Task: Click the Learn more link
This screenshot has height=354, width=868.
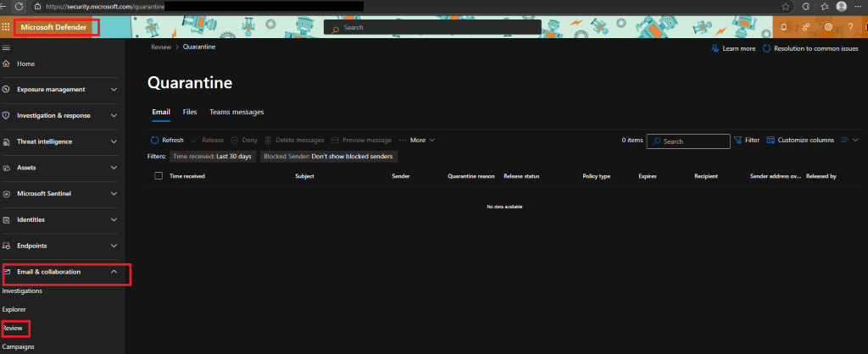Action: (733, 48)
